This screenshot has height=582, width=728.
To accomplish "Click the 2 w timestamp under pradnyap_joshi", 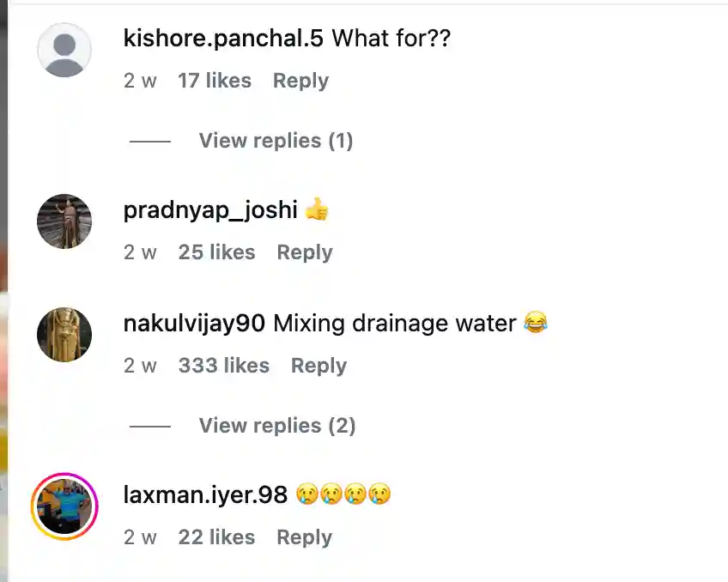I will [140, 252].
